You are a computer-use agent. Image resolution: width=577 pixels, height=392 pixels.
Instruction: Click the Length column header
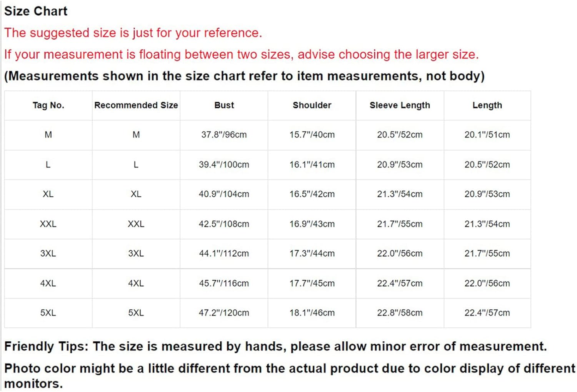pyautogui.click(x=487, y=105)
